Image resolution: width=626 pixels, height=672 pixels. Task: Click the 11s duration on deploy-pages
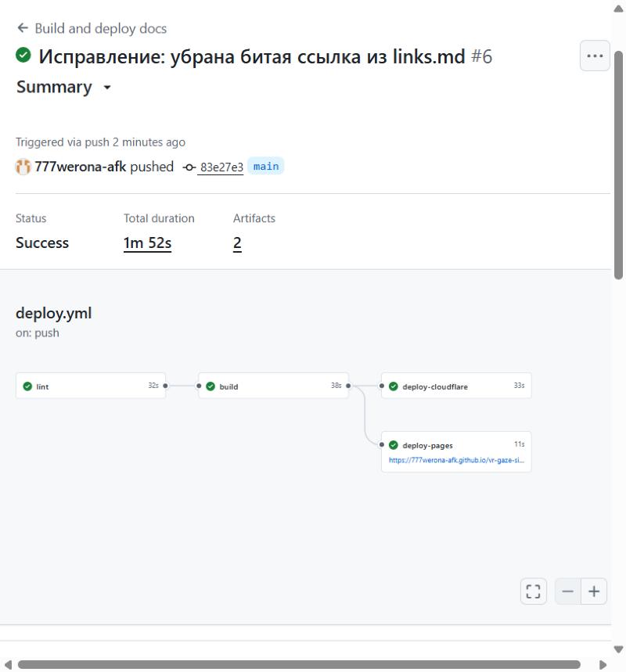pos(520,444)
